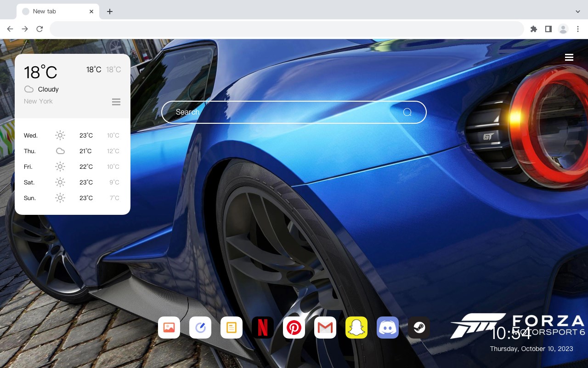Click the 10:54 clock display
The width and height of the screenshot is (588, 368).
click(x=511, y=333)
